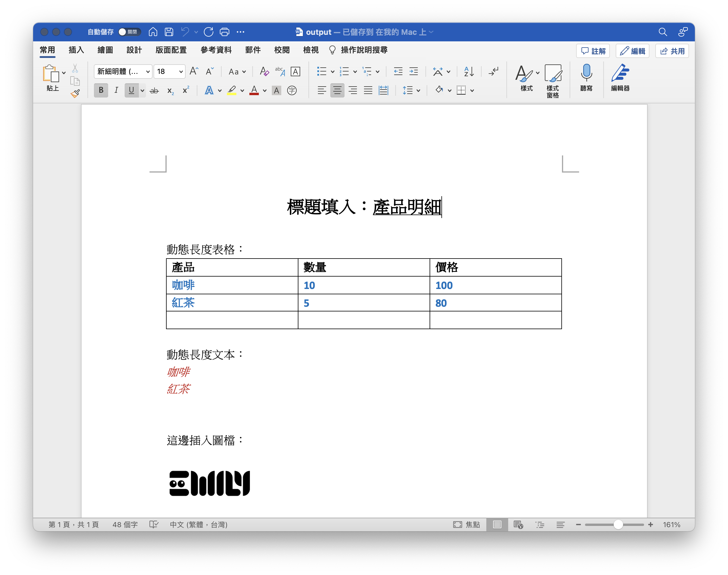The width and height of the screenshot is (728, 575).
Task: Click the Print icon in title bar
Action: (x=225, y=32)
